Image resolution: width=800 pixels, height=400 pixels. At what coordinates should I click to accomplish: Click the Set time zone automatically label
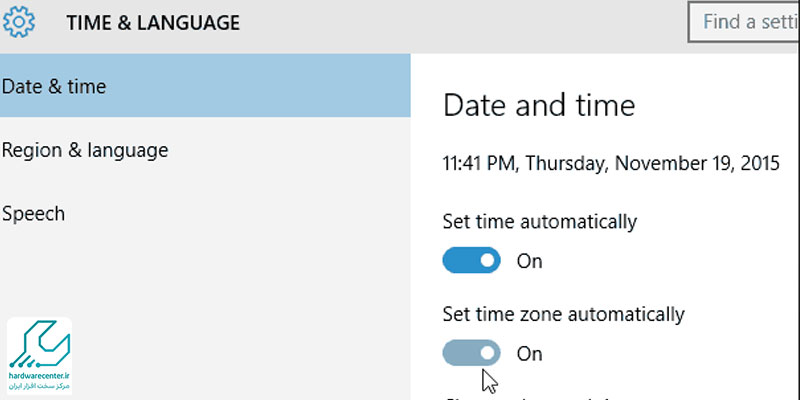[x=563, y=314]
